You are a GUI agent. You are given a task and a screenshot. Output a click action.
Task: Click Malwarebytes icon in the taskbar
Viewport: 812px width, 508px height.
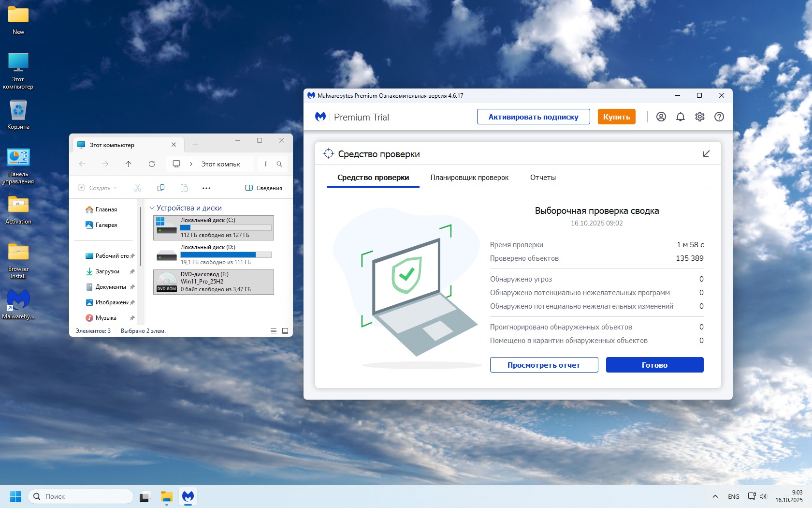pos(188,496)
